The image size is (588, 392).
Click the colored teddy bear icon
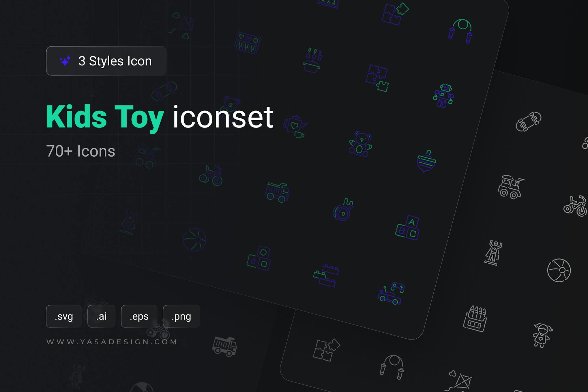360,144
